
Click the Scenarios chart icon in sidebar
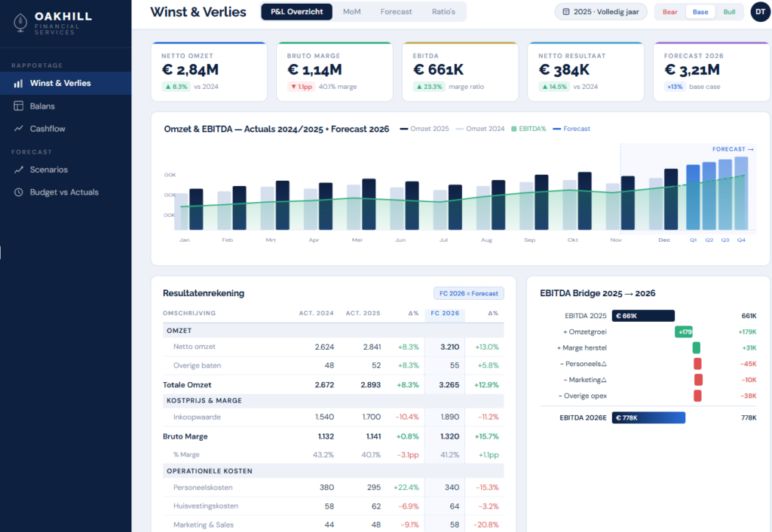(x=18, y=170)
